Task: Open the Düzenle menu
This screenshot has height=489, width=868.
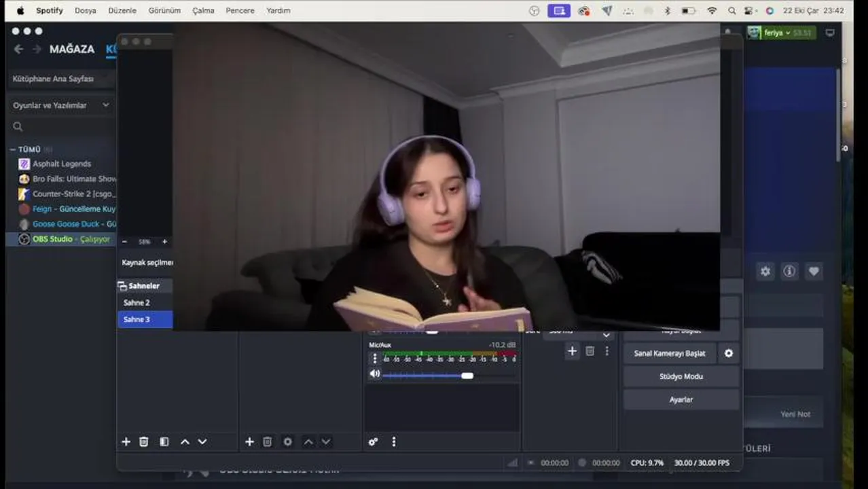Action: [x=122, y=10]
